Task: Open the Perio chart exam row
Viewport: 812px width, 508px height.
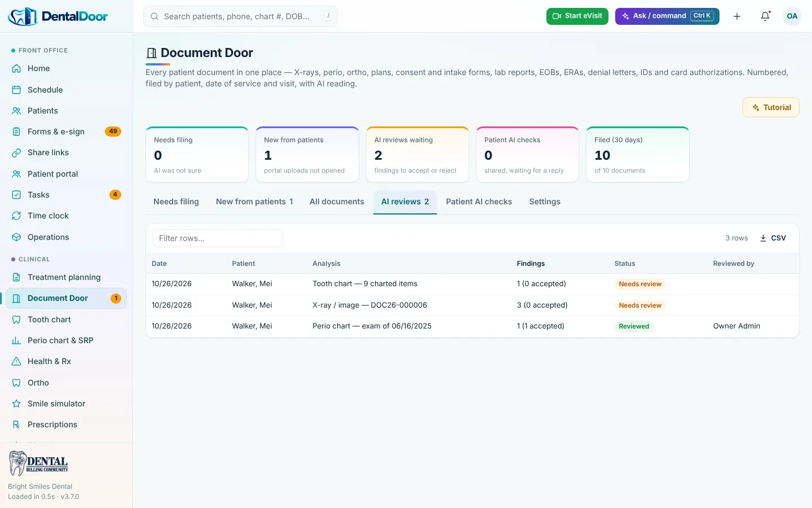Action: (473, 326)
